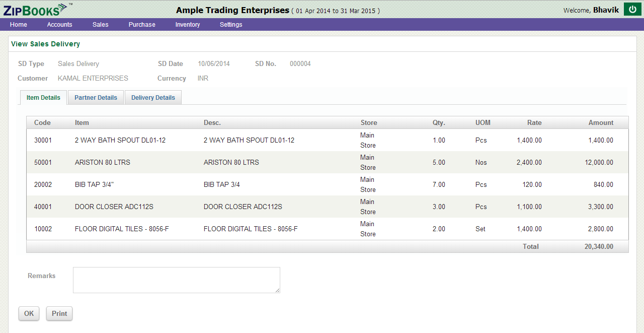644x333 pixels.
Task: Select the Item Details tab
Action: point(43,98)
